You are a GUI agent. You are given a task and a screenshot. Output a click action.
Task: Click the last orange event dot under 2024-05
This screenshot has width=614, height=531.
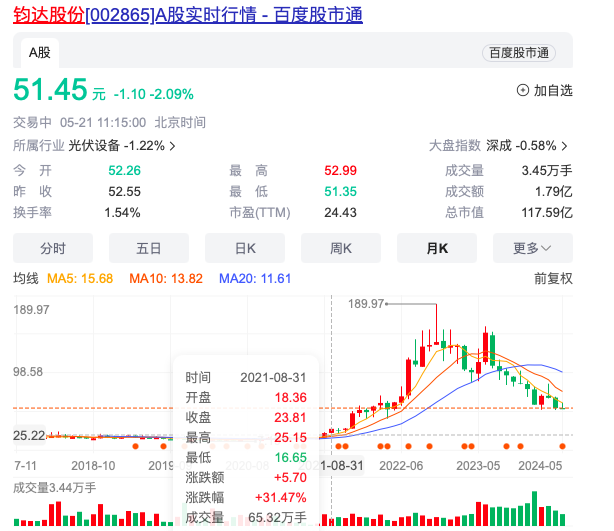563,446
